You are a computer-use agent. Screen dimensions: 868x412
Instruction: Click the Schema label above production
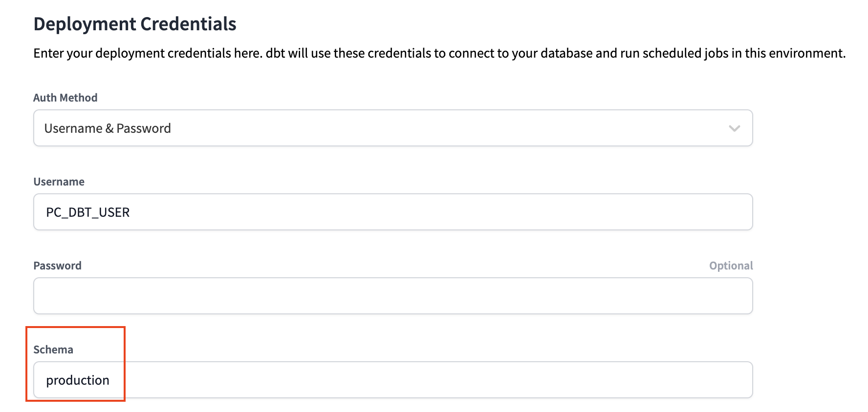[x=53, y=349]
